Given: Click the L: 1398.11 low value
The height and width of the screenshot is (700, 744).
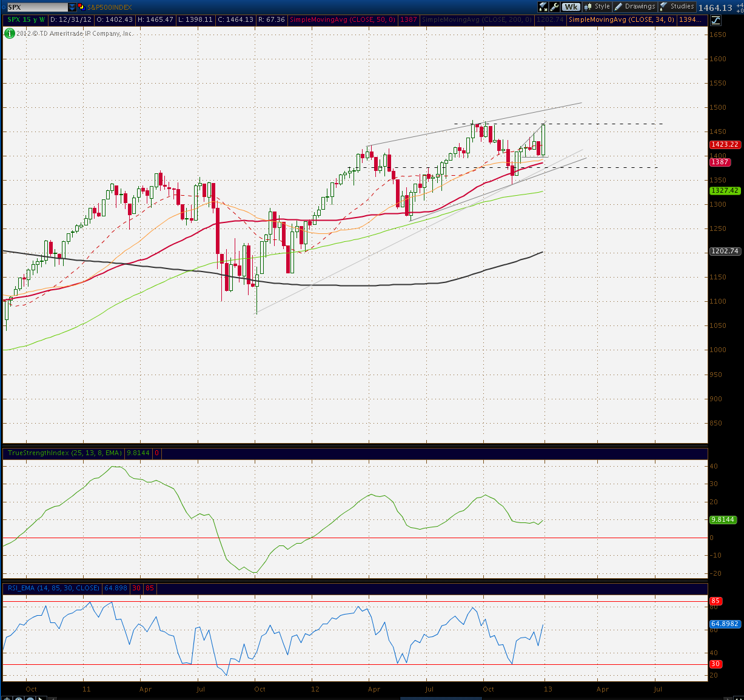Looking at the screenshot, I should [x=195, y=20].
